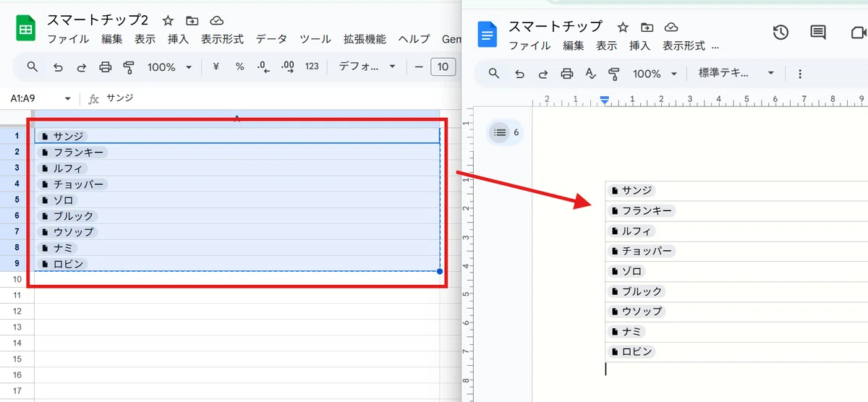The image size is (868, 402).
Task: Star the スマートチップ document in Docs
Action: 623,27
